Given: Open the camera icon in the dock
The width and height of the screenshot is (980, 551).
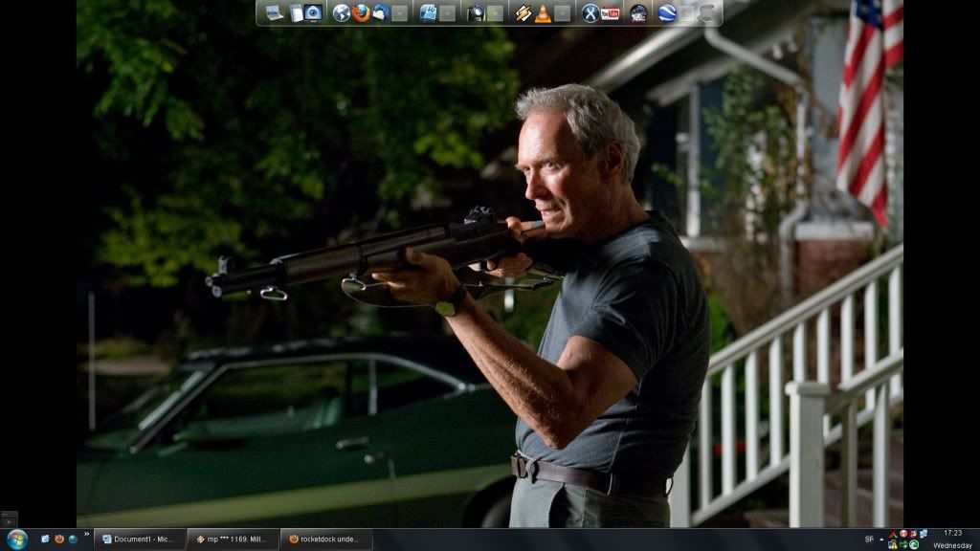Looking at the screenshot, I should click(476, 13).
